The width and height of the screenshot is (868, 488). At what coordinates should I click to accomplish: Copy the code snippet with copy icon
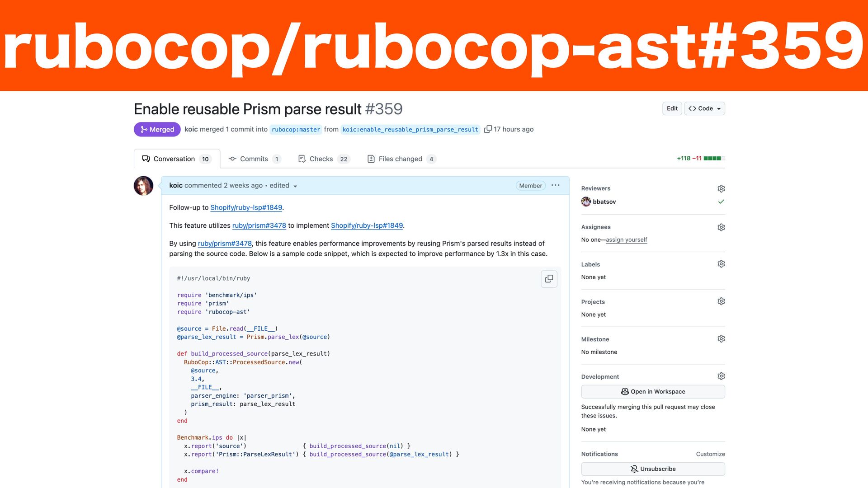pyautogui.click(x=549, y=279)
